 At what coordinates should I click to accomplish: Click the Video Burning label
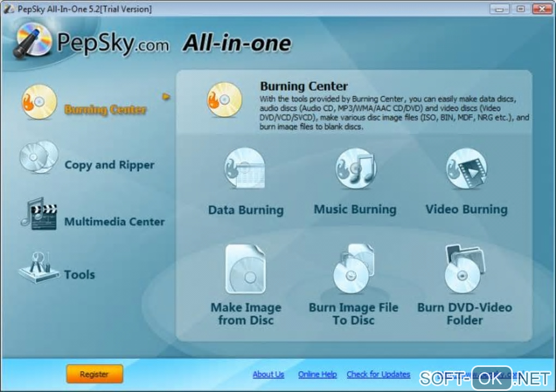point(466,209)
